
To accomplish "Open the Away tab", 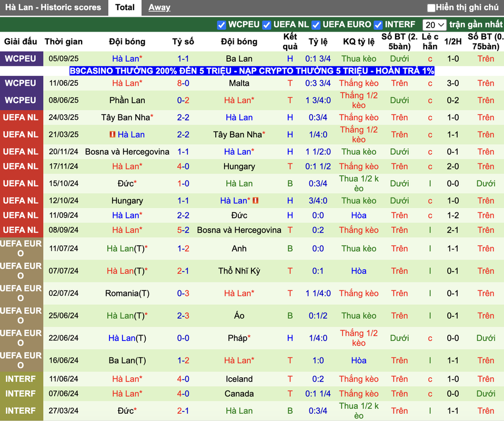I will click(159, 7).
